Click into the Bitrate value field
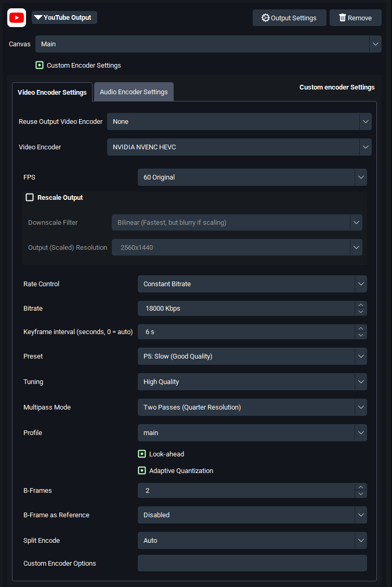The image size is (392, 587). click(246, 309)
